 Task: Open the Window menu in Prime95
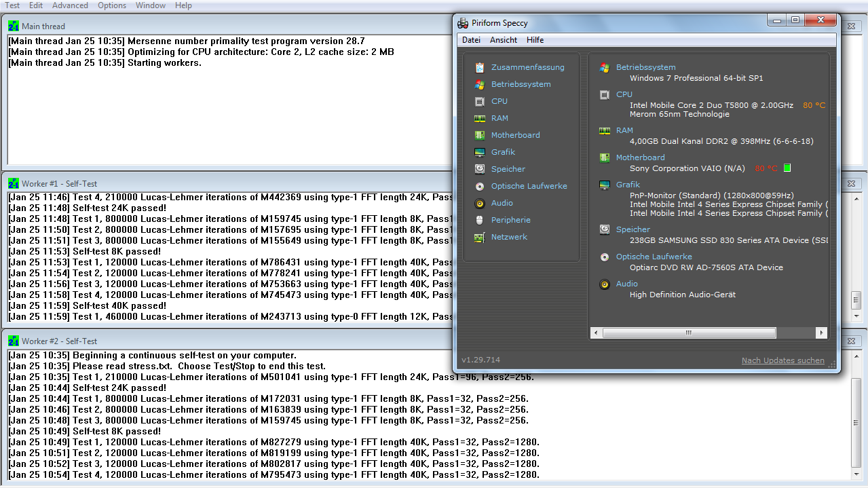pyautogui.click(x=150, y=5)
